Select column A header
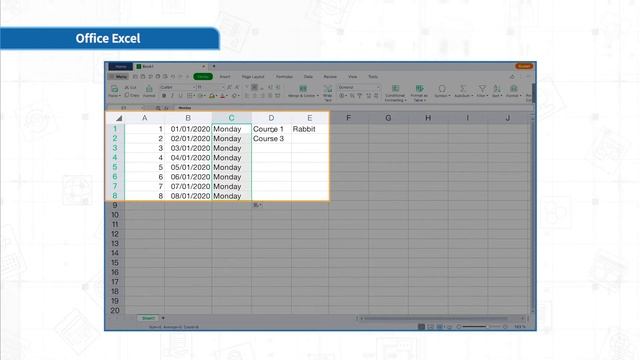640x360 pixels. 144,118
